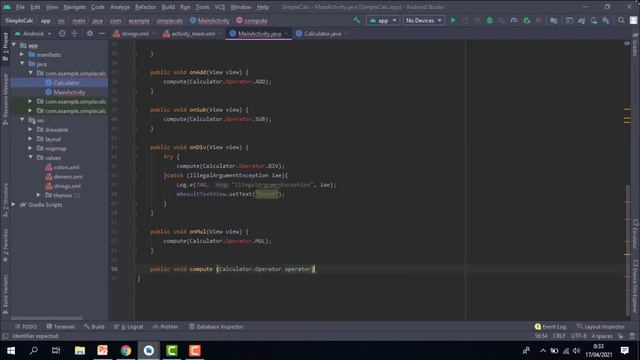This screenshot has width=640, height=360.
Task: Run the app with the green play button
Action: click(x=453, y=20)
